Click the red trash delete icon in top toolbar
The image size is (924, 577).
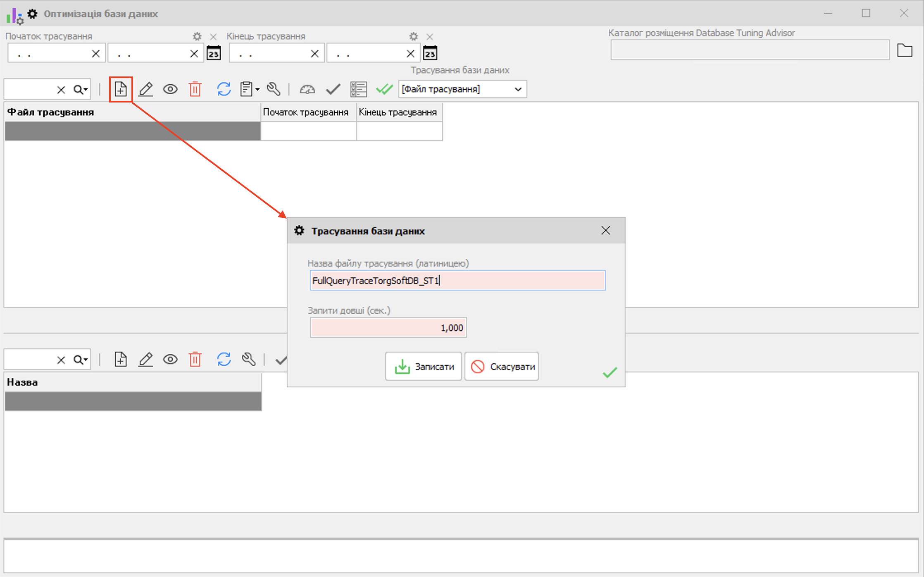(x=195, y=89)
